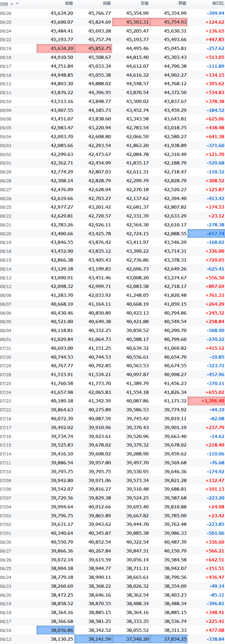Select the open value 40,189.18
The height and width of the screenshot is (644, 225).
(62, 401)
